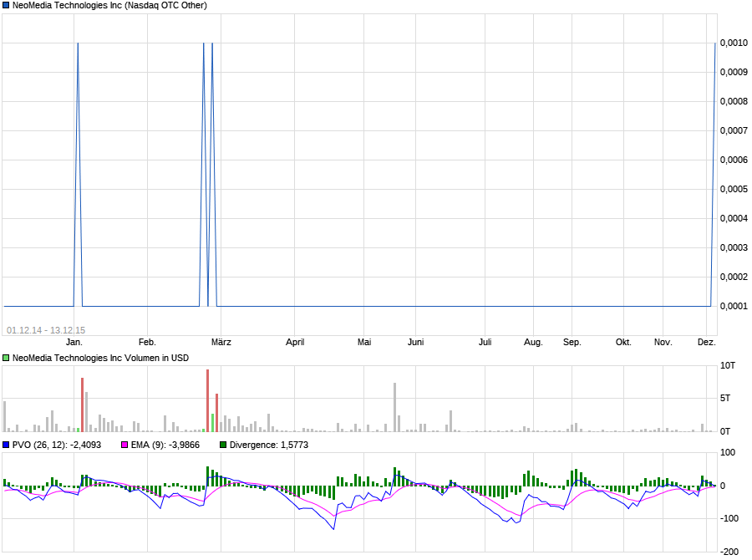The width and height of the screenshot is (752, 560).
Task: Click the tall gray volume bar before Juni
Action: click(x=394, y=407)
